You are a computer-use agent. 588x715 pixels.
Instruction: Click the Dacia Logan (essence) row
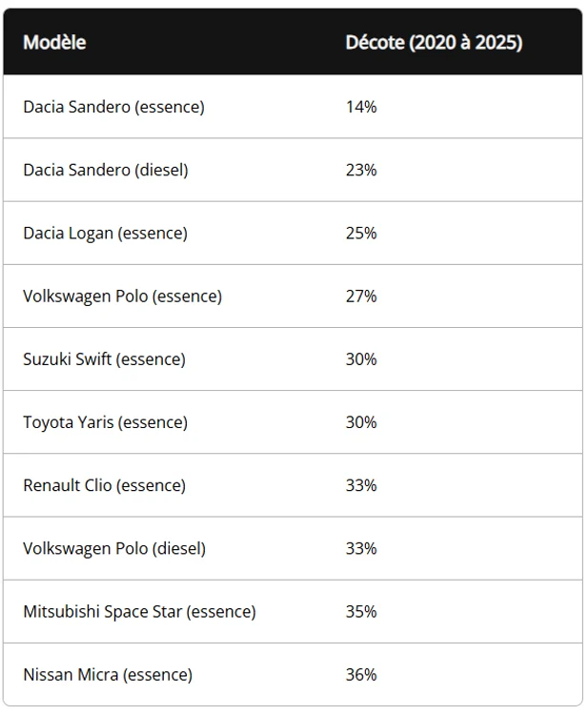105,233
